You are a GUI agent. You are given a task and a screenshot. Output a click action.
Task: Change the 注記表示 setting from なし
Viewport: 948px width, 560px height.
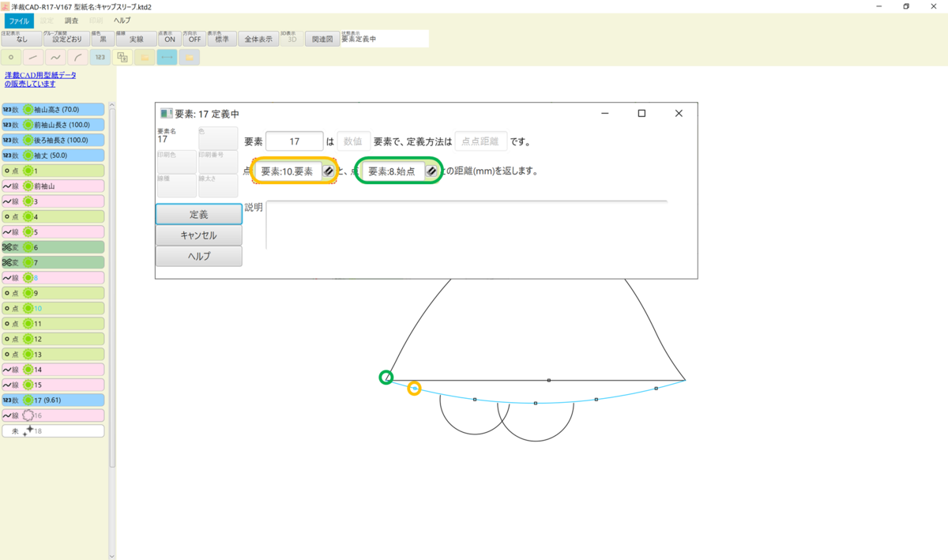(22, 37)
